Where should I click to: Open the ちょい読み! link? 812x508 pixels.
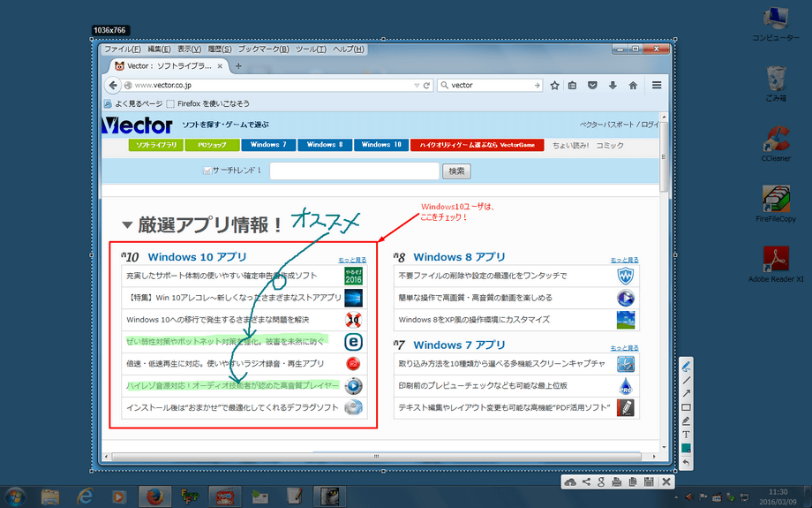tap(570, 146)
